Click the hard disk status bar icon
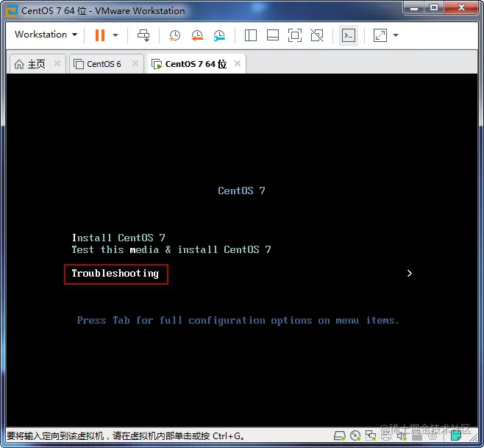 (340, 436)
